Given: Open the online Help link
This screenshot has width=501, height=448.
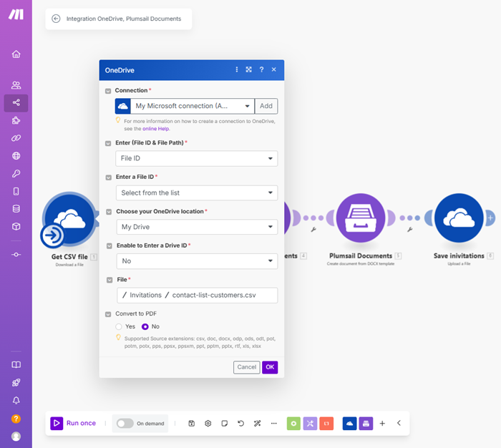Looking at the screenshot, I should (155, 129).
